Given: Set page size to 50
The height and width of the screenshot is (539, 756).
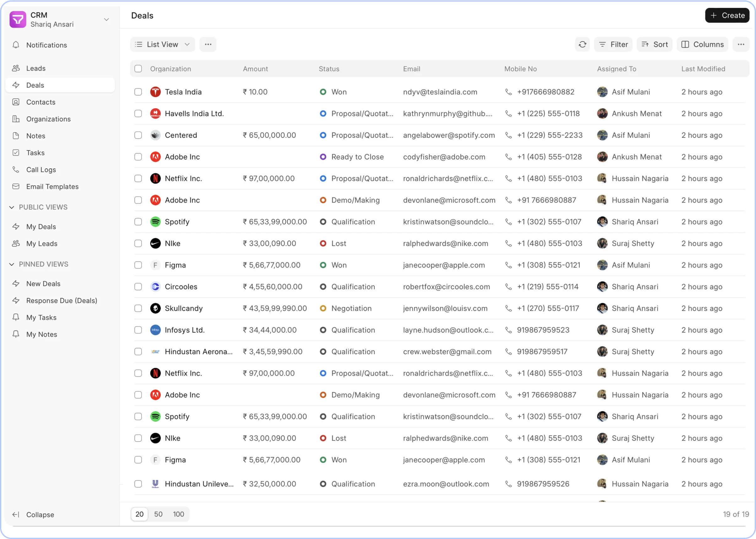Looking at the screenshot, I should click(x=158, y=514).
